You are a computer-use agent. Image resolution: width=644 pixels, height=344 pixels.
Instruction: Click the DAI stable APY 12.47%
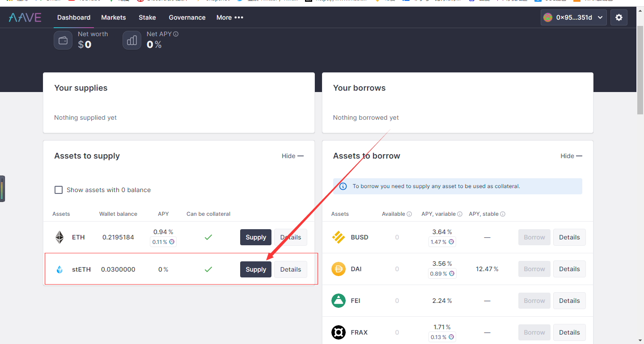tap(487, 269)
